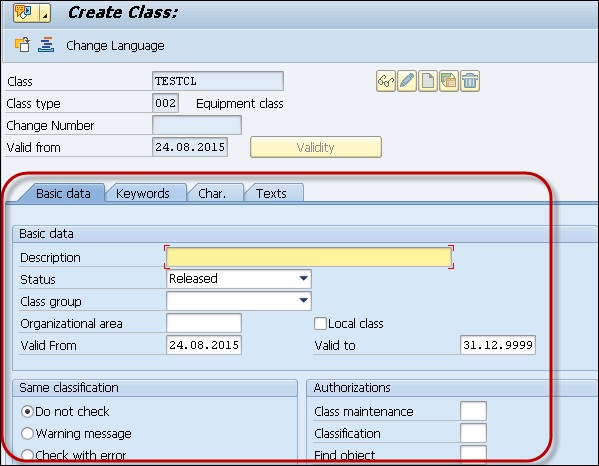Viewport: 599px width, 466px height.
Task: Open the Char. tab
Action: (x=212, y=193)
